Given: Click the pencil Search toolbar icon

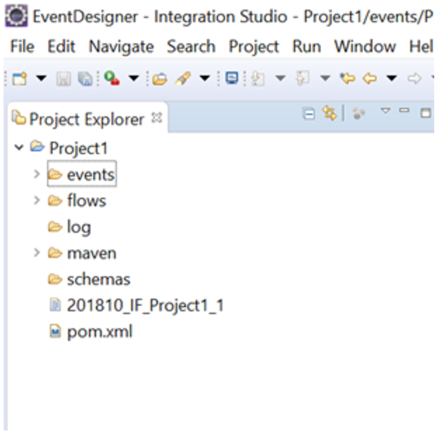Looking at the screenshot, I should point(183,79).
